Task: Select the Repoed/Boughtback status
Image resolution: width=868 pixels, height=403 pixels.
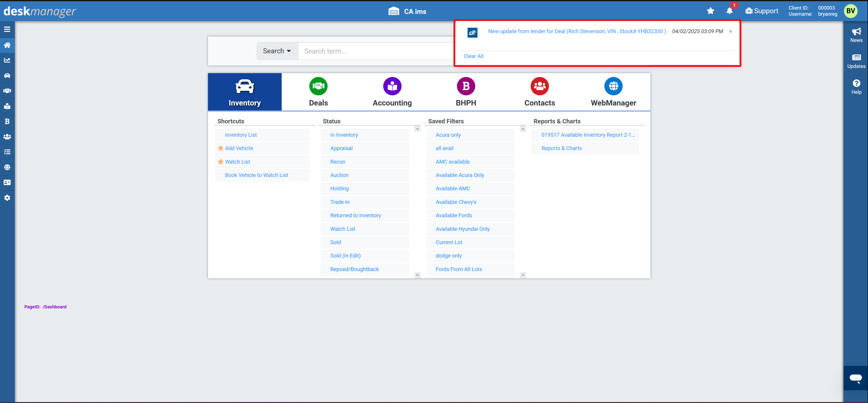Action: coord(365,269)
